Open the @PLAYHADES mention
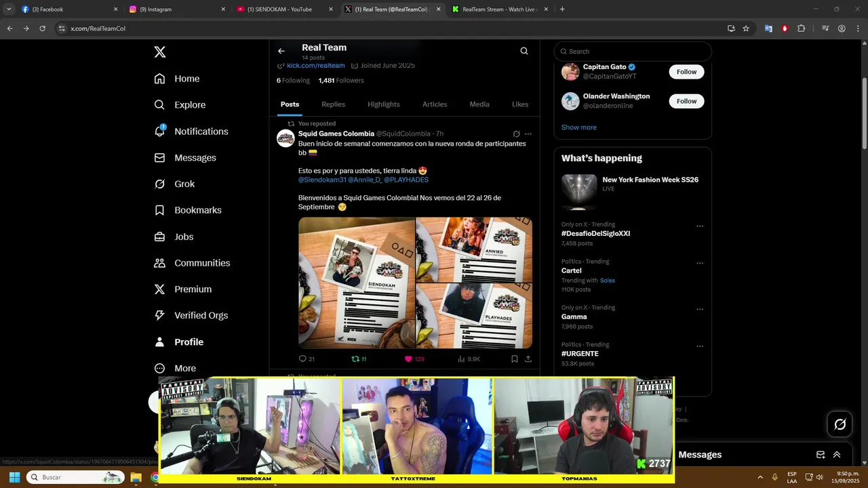This screenshot has width=868, height=488. coord(406,180)
